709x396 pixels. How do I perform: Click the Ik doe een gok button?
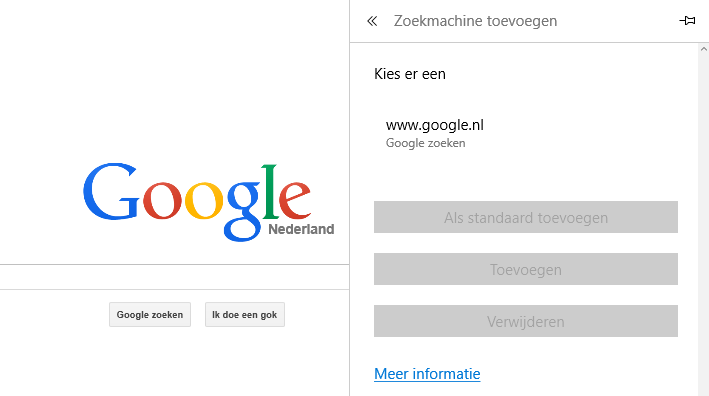[x=245, y=315]
